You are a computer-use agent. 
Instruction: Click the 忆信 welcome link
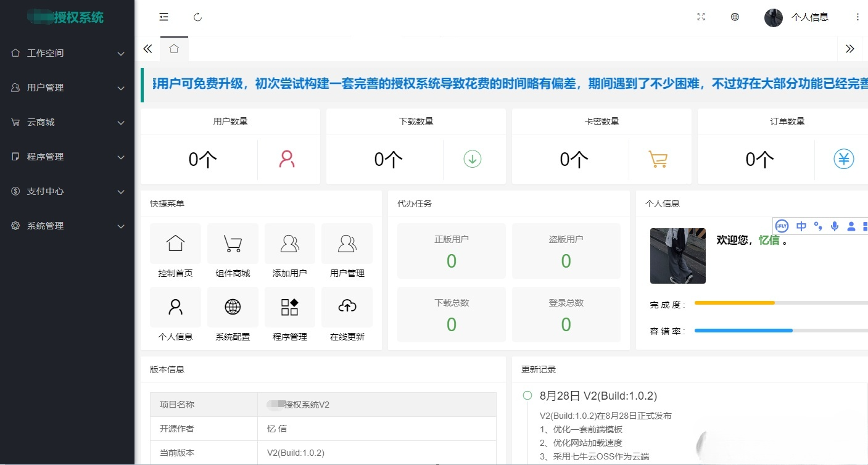(x=770, y=241)
